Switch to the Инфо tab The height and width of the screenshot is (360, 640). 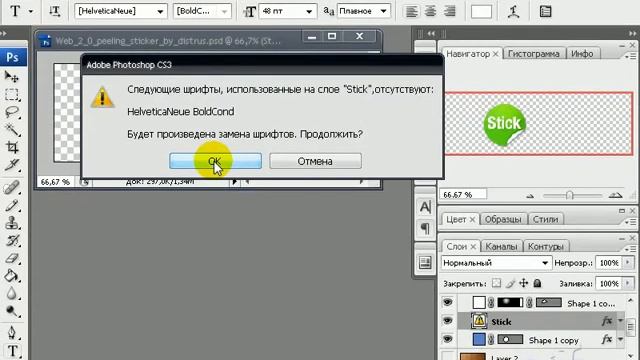click(x=582, y=54)
